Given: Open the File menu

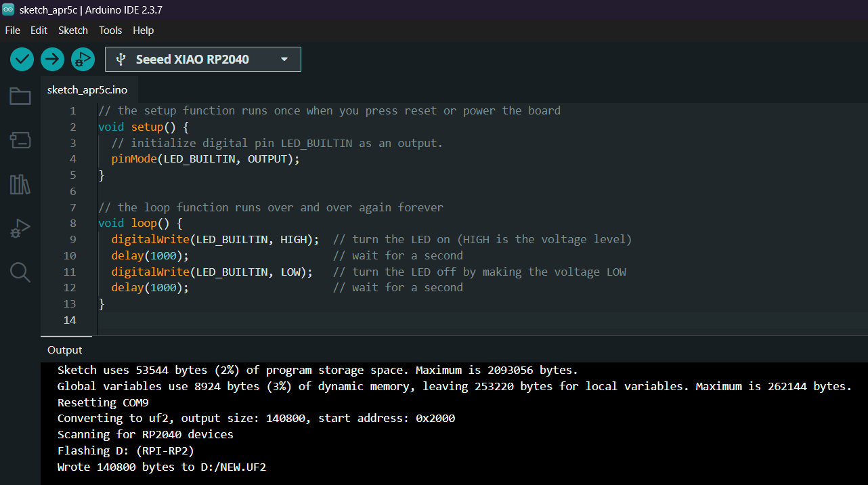Looking at the screenshot, I should pos(13,30).
